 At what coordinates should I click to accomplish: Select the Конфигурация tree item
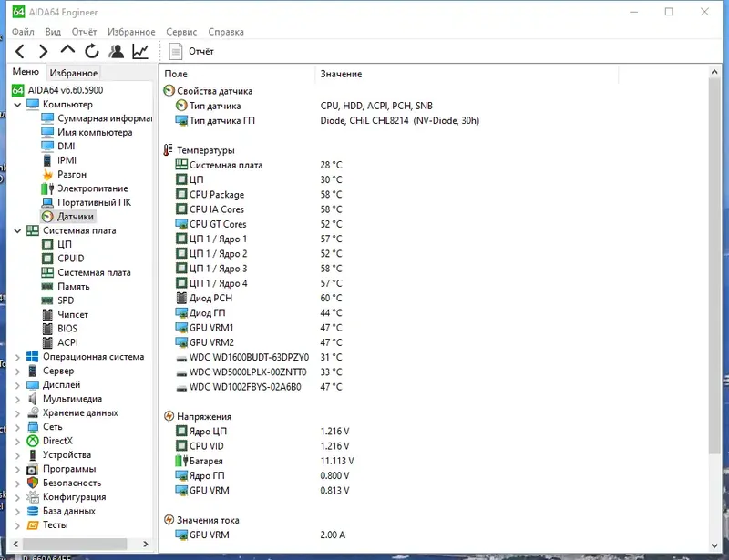pyautogui.click(x=67, y=497)
